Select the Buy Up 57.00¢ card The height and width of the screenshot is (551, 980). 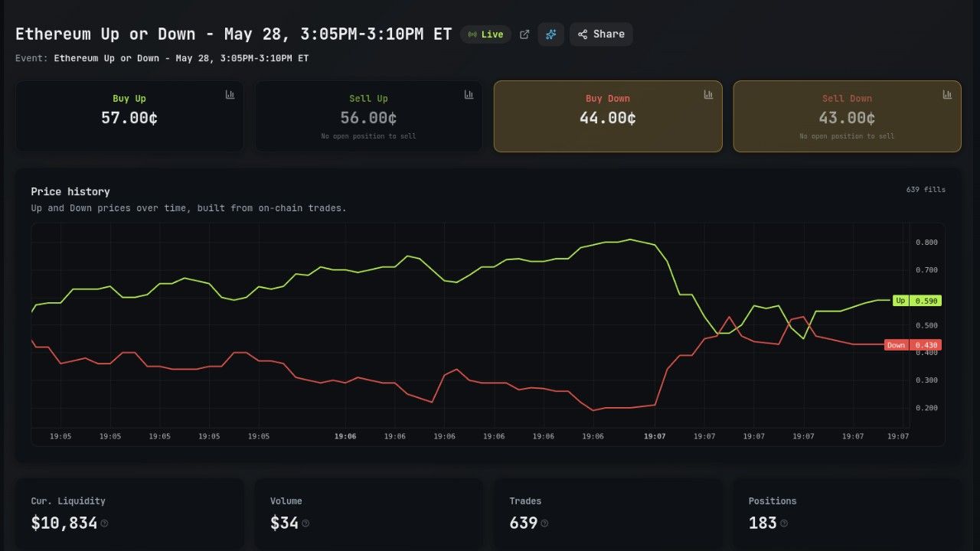pos(129,116)
